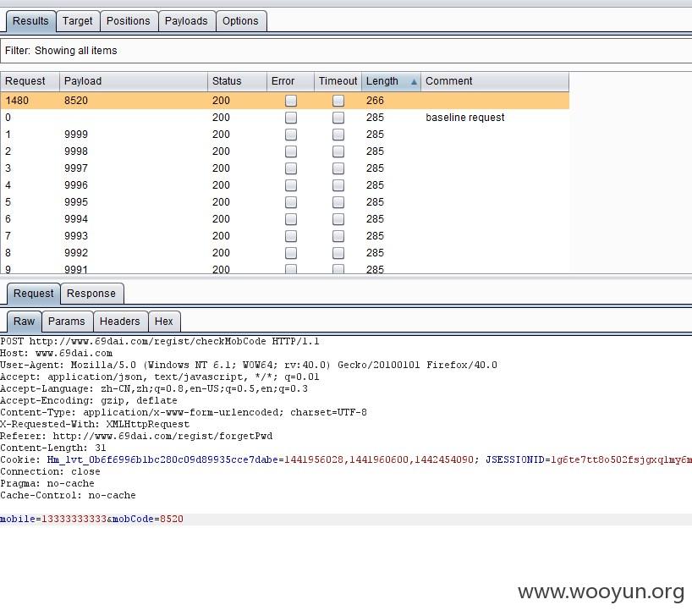The image size is (692, 616).
Task: Sort by the Error column header
Action: (290, 81)
